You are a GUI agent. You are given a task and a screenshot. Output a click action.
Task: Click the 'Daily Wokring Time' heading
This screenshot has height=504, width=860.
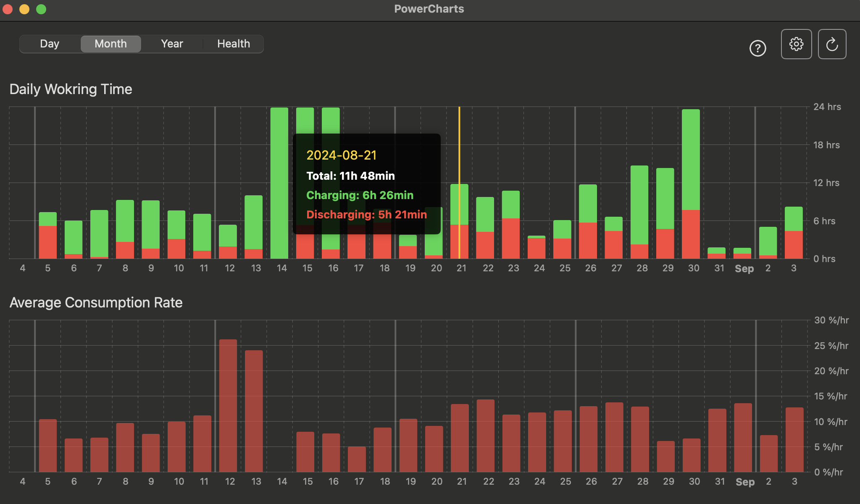tap(71, 89)
